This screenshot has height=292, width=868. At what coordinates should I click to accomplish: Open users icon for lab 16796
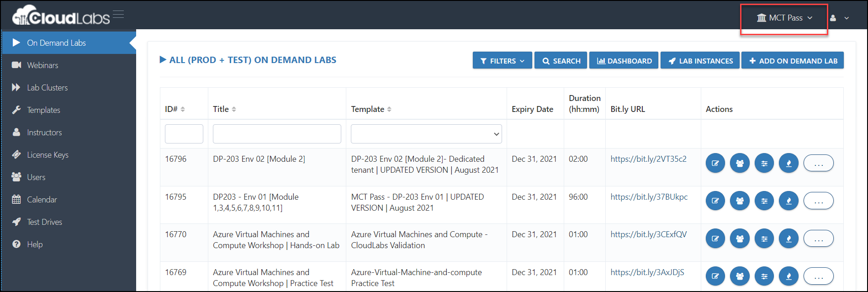740,163
